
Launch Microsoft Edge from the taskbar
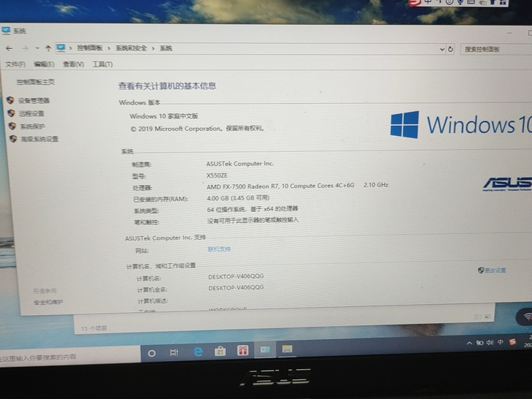coord(197,351)
